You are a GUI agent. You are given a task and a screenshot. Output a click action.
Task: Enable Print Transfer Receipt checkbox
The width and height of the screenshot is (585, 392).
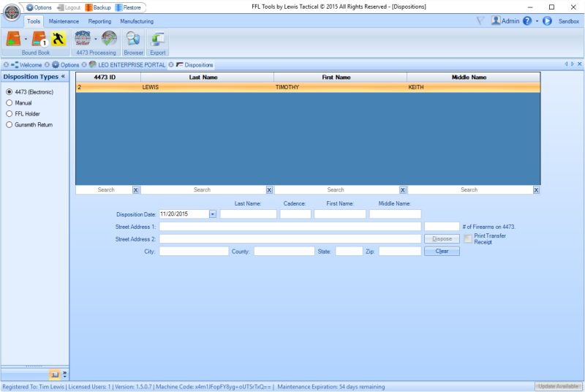point(468,239)
